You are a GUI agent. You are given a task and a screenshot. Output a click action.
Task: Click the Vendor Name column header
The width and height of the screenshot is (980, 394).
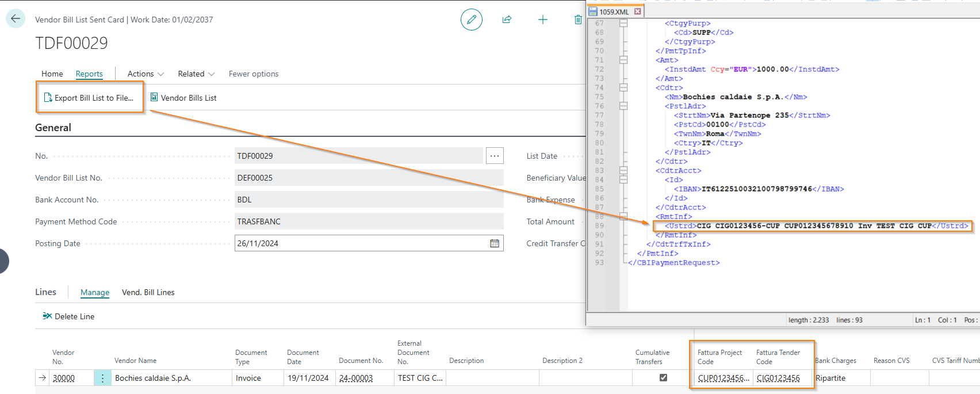pyautogui.click(x=135, y=361)
